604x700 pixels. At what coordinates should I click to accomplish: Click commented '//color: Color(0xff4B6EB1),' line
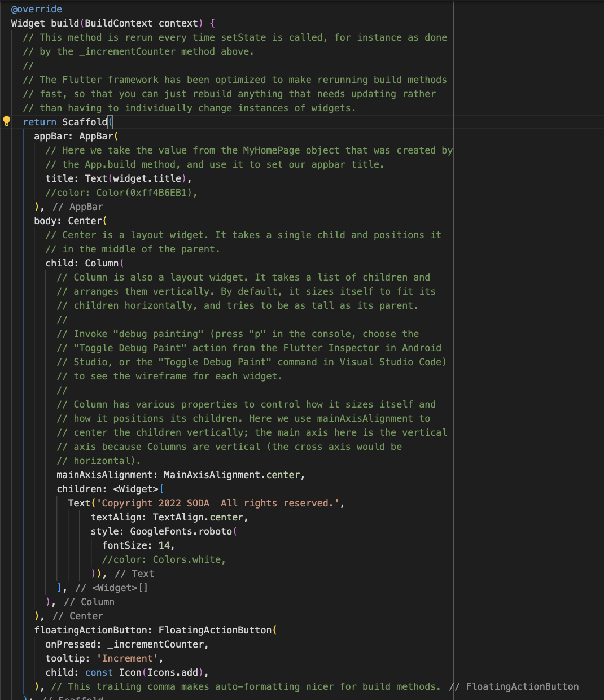[x=121, y=193]
